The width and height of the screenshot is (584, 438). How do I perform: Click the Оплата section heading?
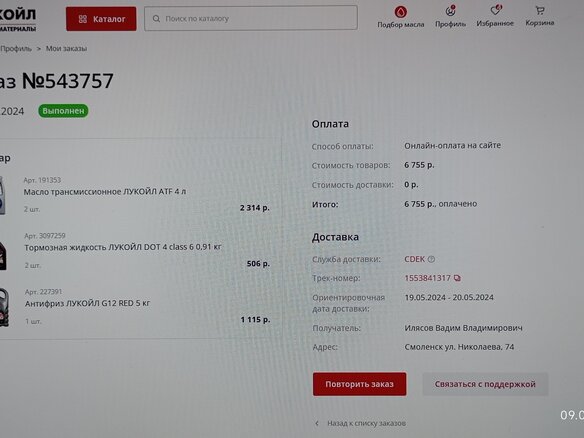pos(330,124)
